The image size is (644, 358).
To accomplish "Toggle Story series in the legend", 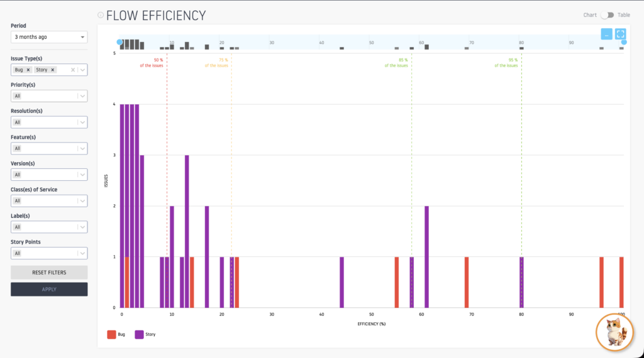I will click(140, 334).
